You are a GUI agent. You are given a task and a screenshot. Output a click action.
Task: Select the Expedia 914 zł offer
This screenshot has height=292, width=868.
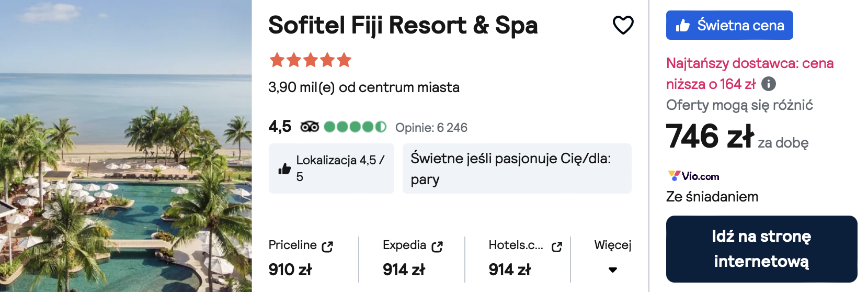[x=413, y=259]
